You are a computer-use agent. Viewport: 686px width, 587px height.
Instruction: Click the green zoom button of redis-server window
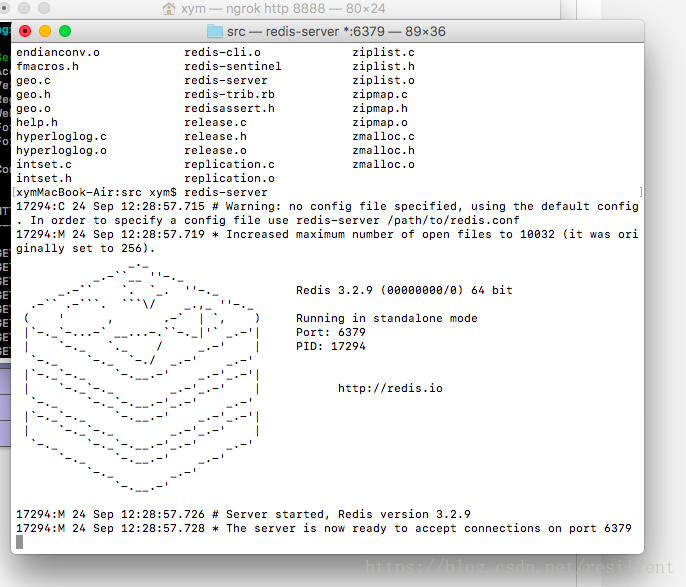point(65,31)
